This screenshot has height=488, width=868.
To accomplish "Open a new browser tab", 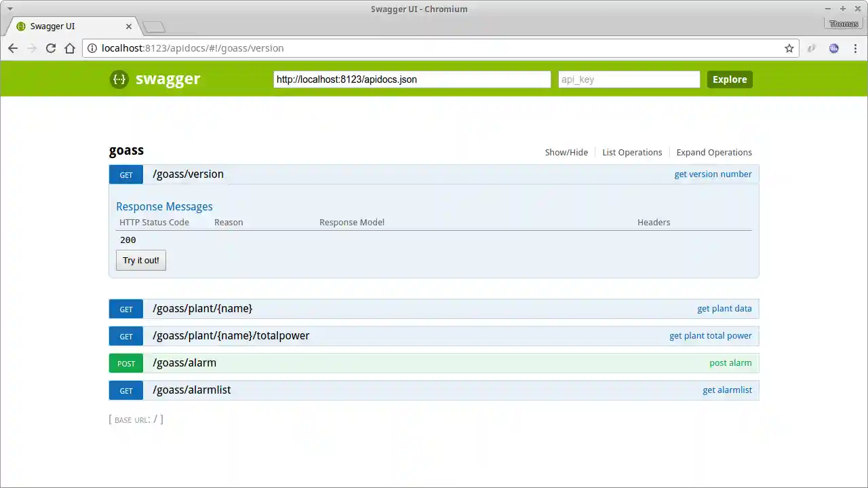I will pyautogui.click(x=153, y=26).
